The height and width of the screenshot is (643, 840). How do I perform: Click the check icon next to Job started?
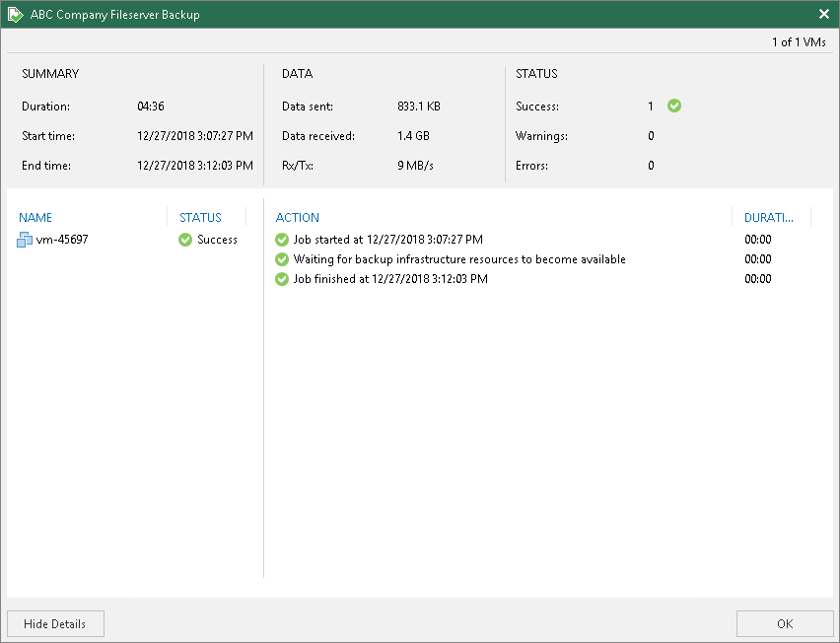282,240
